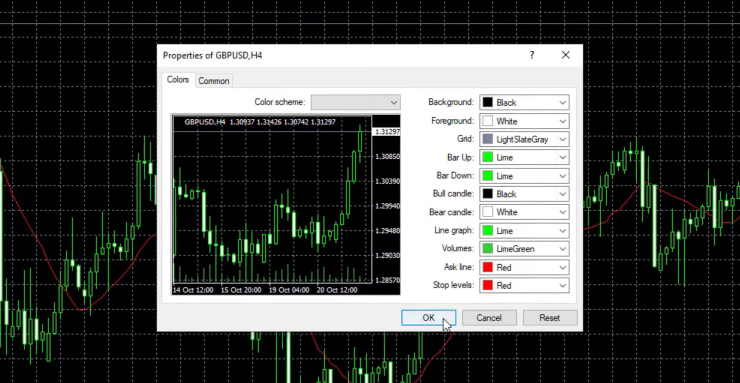The width and height of the screenshot is (740, 383).
Task: Open the Color scheme dropdown
Action: coord(355,102)
